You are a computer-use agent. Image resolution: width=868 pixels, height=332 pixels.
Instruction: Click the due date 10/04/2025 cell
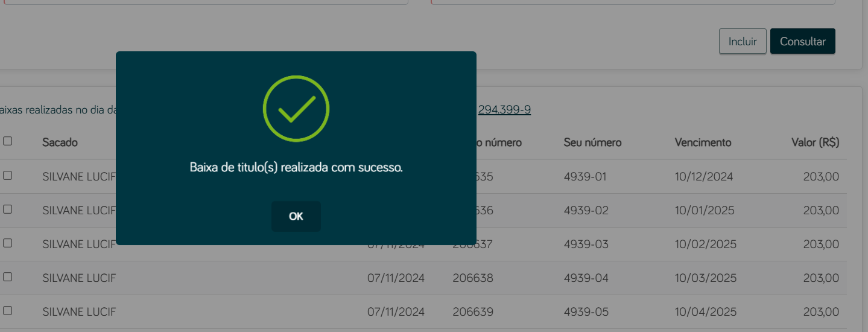coord(706,312)
